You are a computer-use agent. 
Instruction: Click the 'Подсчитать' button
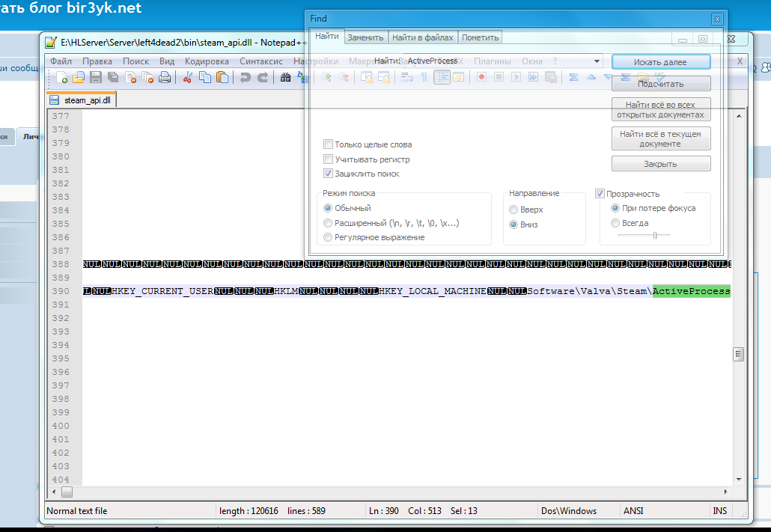(661, 84)
